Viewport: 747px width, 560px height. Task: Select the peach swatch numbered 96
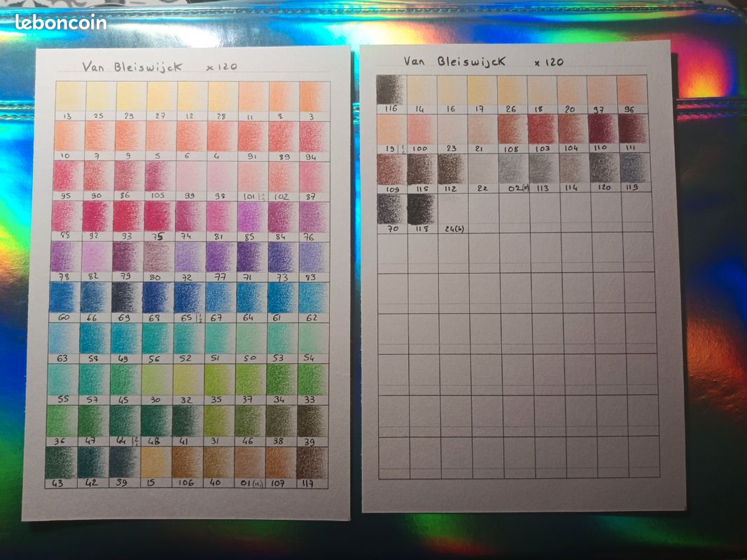(x=632, y=90)
